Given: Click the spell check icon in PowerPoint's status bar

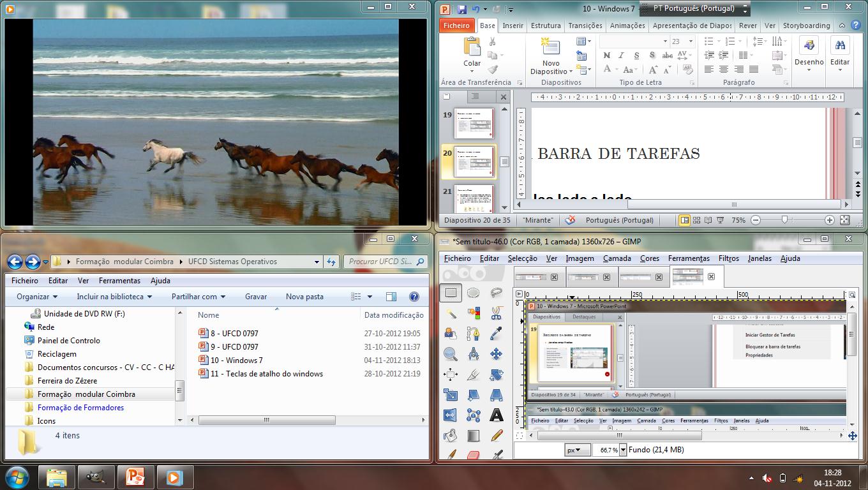Looking at the screenshot, I should tap(570, 220).
